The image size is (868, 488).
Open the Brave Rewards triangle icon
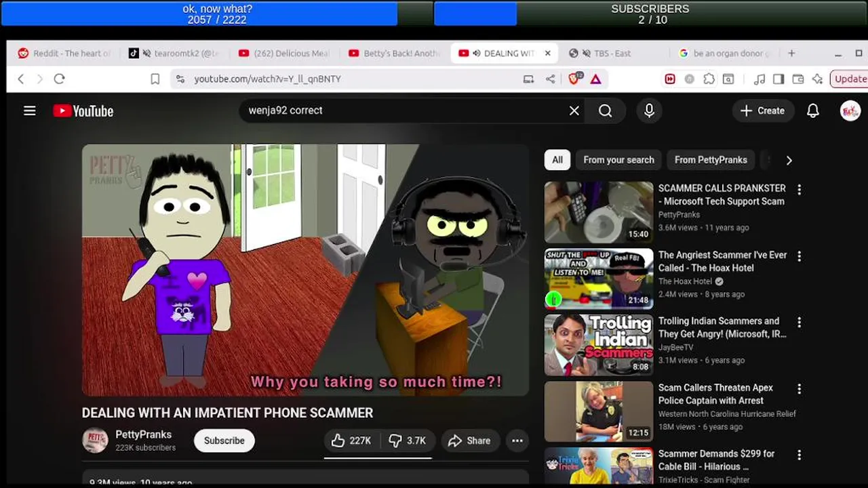coord(595,79)
